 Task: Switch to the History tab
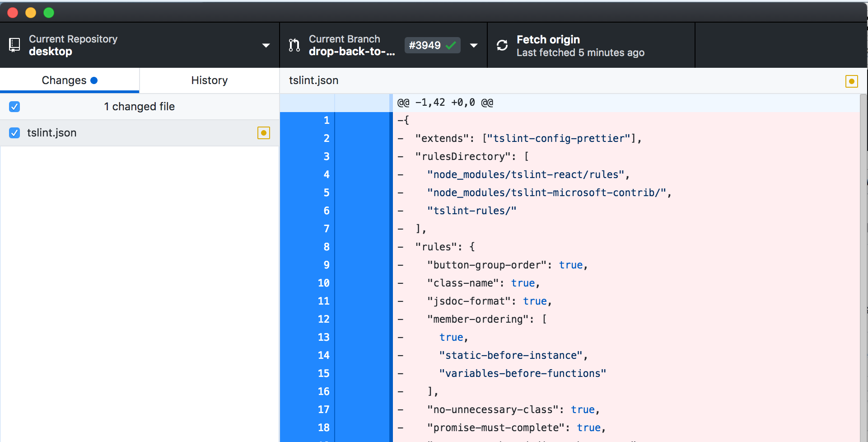209,80
